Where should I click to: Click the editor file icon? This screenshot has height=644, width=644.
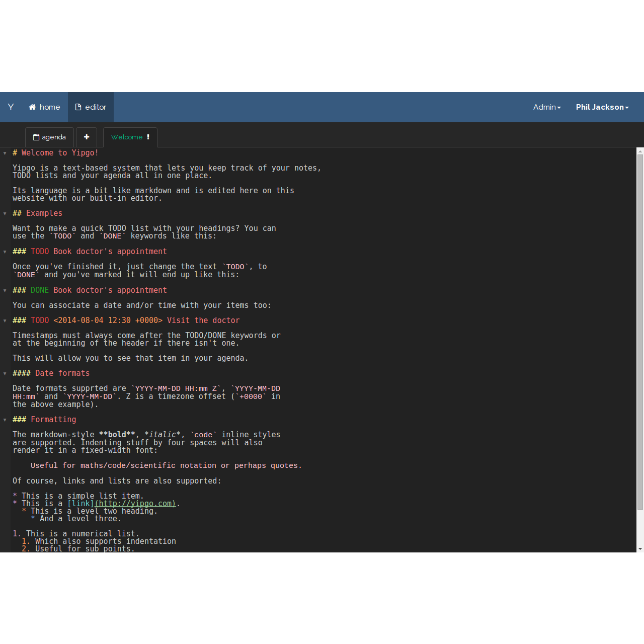click(x=78, y=107)
